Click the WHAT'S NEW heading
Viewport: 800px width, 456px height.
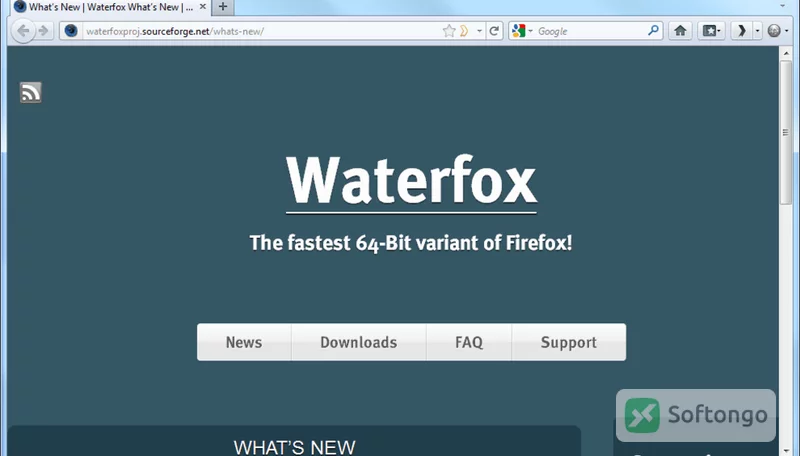294,447
